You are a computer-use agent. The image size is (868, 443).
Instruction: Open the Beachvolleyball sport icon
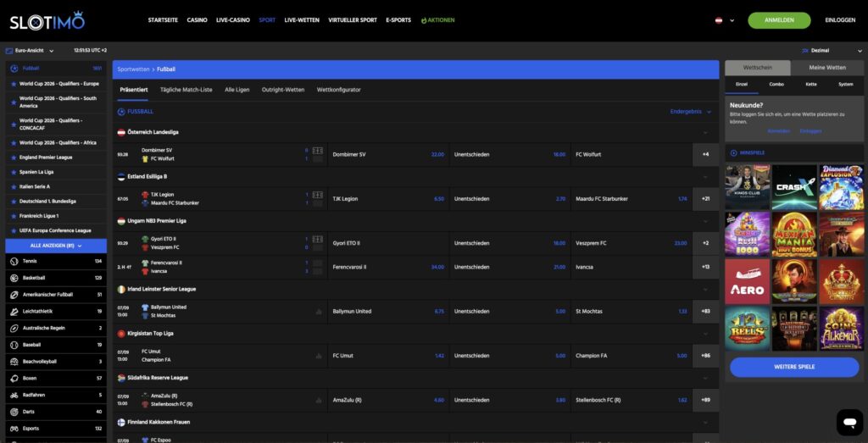coord(14,362)
